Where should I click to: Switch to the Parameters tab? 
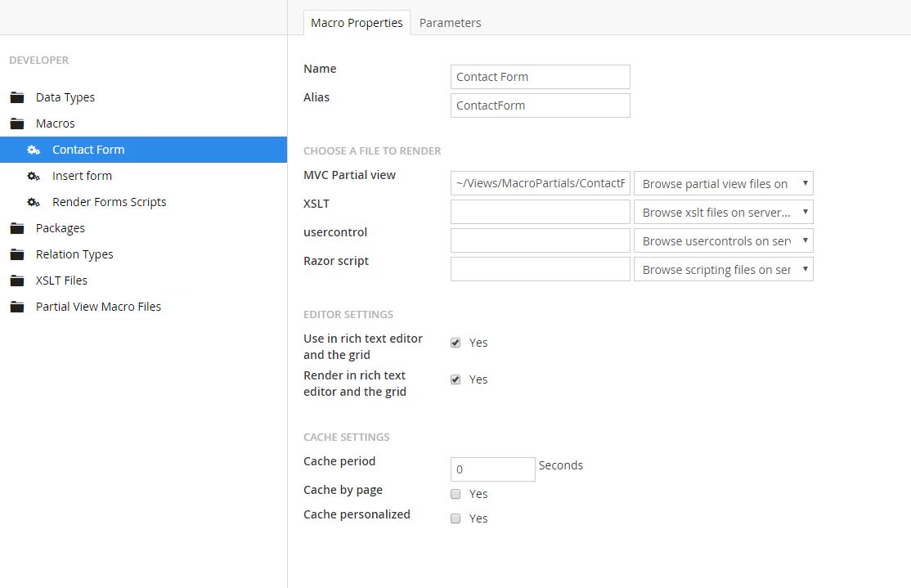pos(450,23)
